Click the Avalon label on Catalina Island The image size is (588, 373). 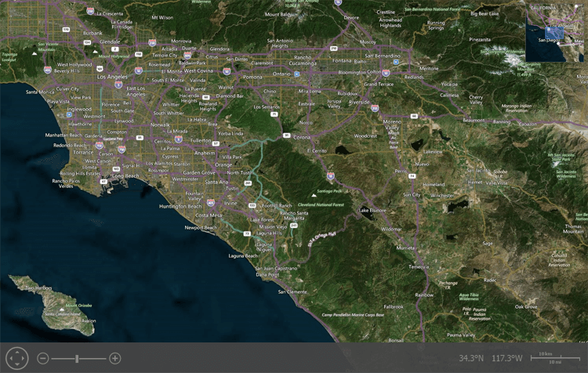tap(89, 321)
